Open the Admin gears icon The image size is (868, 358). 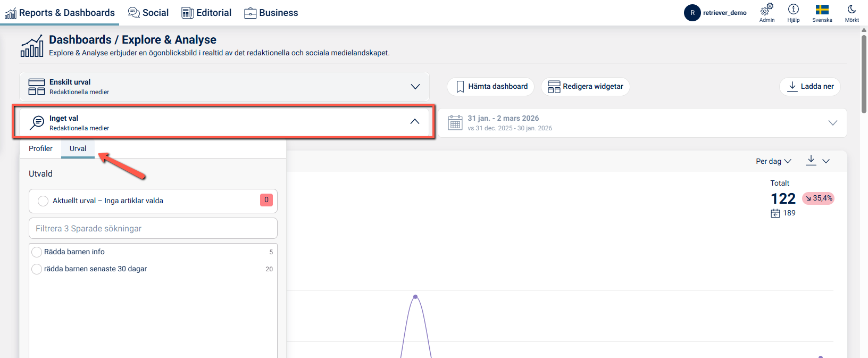766,10
